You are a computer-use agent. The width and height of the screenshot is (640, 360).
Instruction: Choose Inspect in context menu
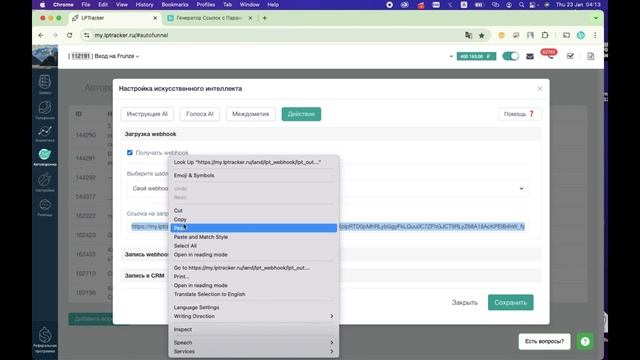point(253,329)
